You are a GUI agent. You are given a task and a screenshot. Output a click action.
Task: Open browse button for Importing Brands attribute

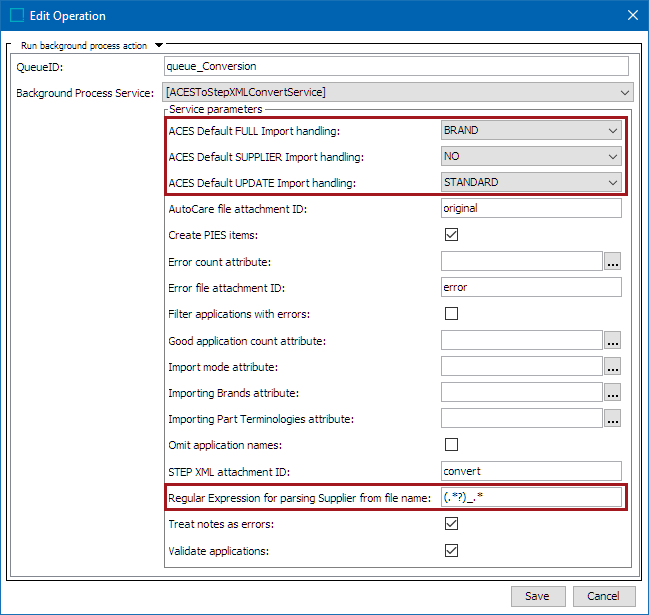point(613,392)
